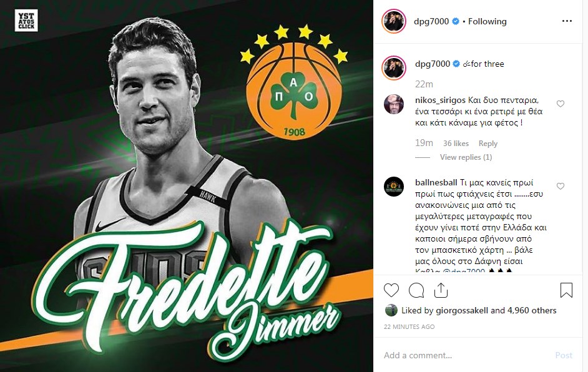This screenshot has width=588, height=372.
Task: Open dpg7000 profile picture in header
Action: coord(394,21)
